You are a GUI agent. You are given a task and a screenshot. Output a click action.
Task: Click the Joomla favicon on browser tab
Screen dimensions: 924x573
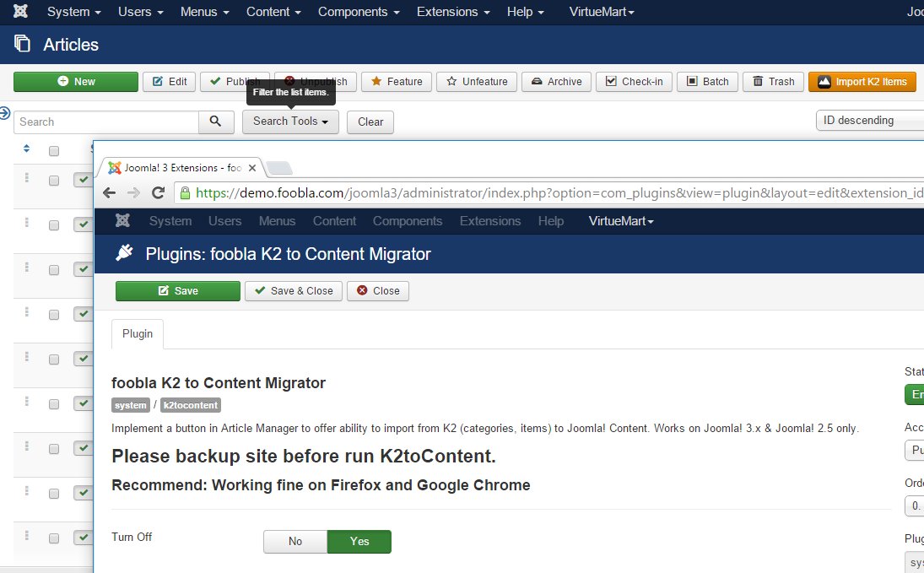click(115, 168)
